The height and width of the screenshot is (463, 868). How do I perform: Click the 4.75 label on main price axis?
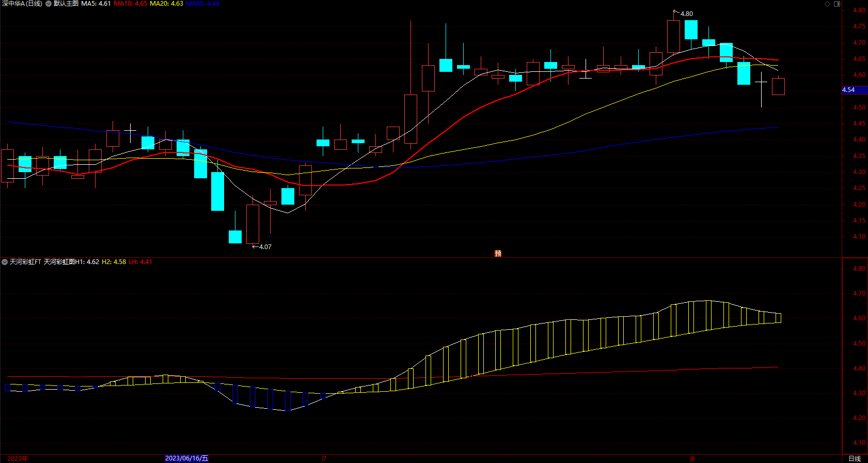859,26
